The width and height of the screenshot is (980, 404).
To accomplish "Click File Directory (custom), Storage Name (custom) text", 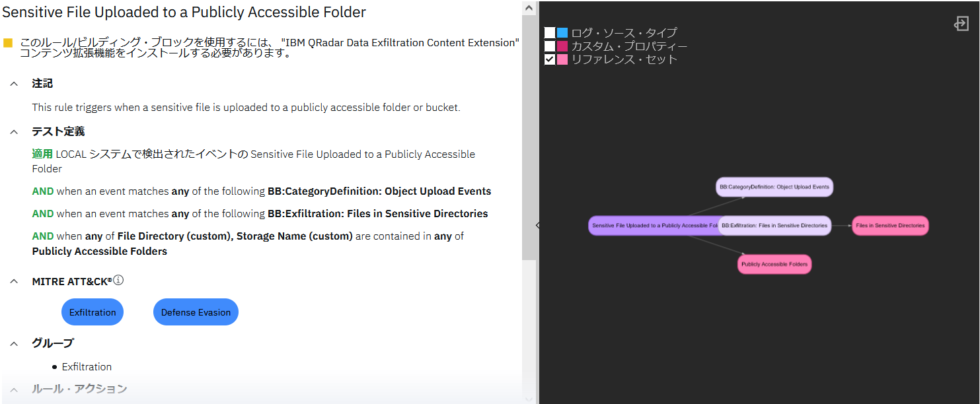I will [x=235, y=236].
